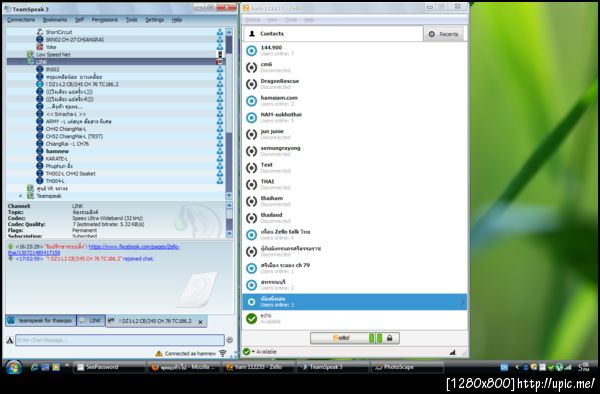Select the 144.900 channel in Zello

coord(355,50)
